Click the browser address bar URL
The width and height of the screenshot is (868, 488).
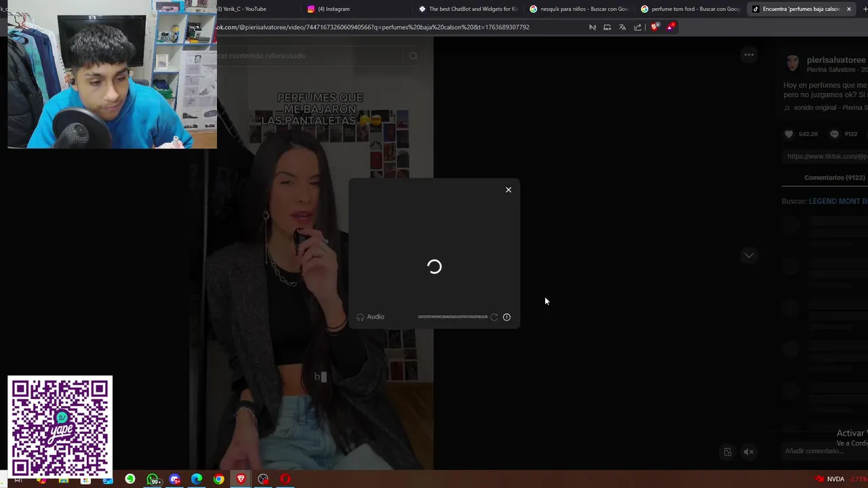373,27
